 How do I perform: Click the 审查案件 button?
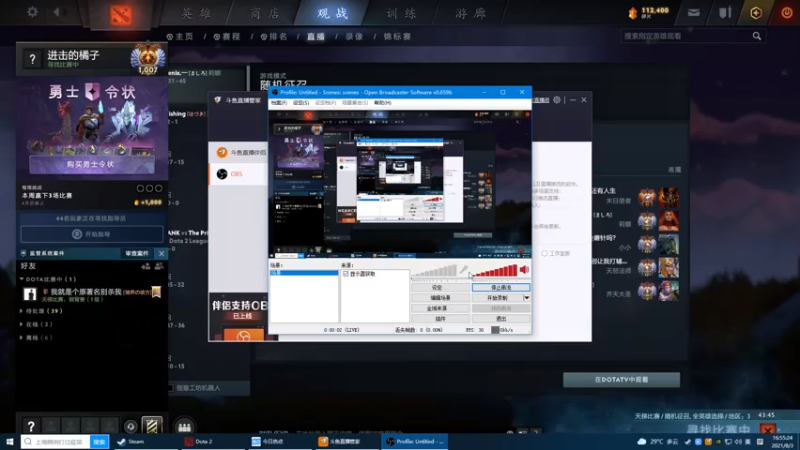(137, 254)
